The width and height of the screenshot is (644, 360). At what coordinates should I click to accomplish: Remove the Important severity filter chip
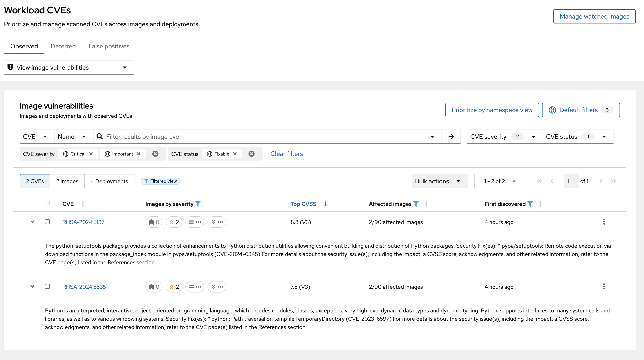pyautogui.click(x=139, y=154)
